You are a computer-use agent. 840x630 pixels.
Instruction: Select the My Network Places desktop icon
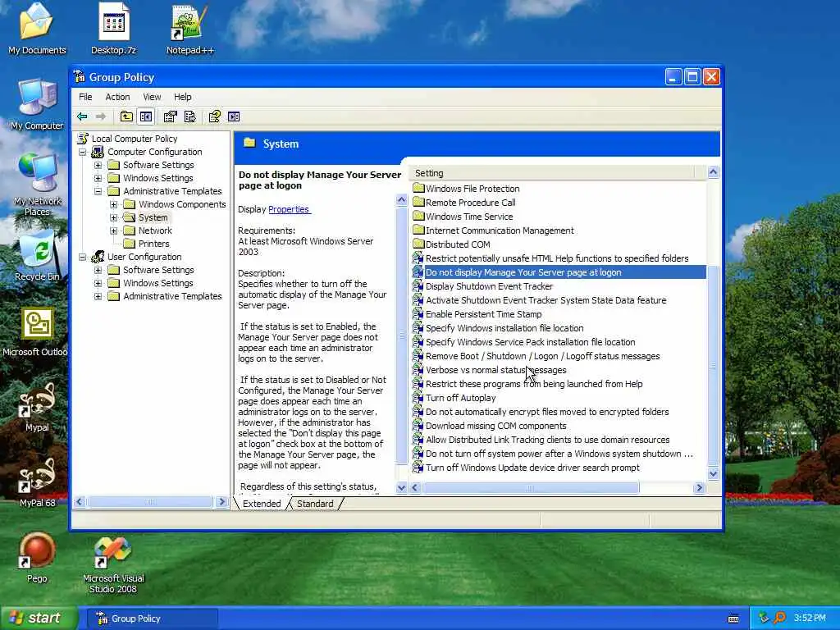37,185
